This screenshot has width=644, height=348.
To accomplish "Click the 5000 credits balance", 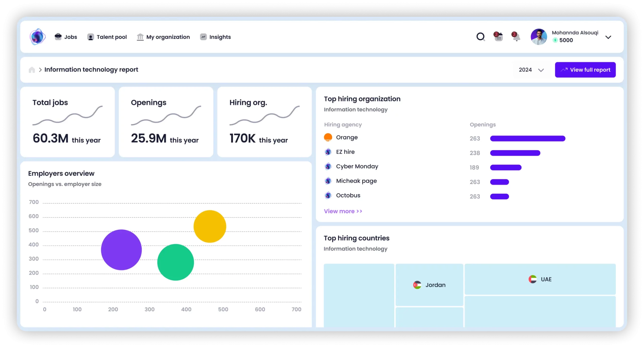I will pos(566,40).
